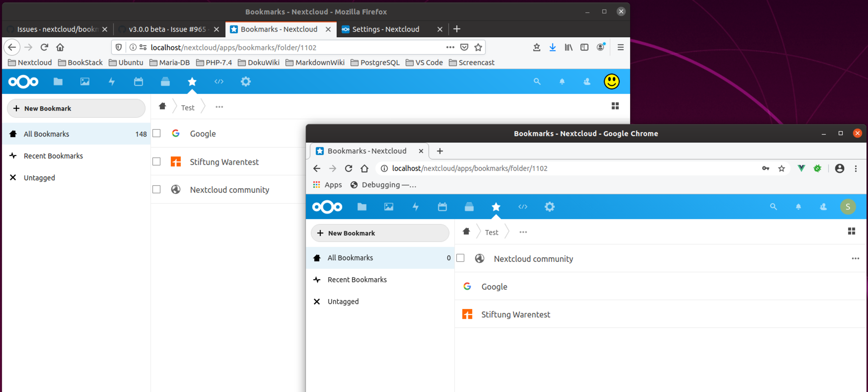The height and width of the screenshot is (392, 868).
Task: Open VS Code bookmarks toolbar folder in Firefox
Action: pyautogui.click(x=424, y=62)
